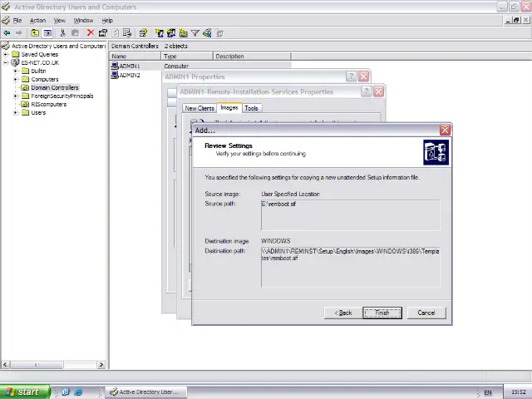Click the Saved Queries folder icon
This screenshot has width=532, height=399.
pyautogui.click(x=15, y=54)
